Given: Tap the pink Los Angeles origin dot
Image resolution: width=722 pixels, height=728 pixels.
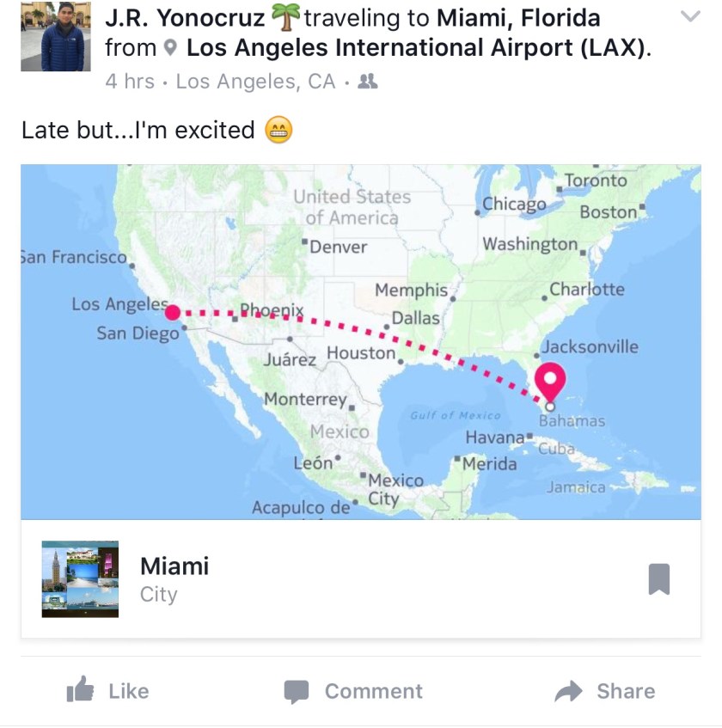Looking at the screenshot, I should pyautogui.click(x=172, y=312).
